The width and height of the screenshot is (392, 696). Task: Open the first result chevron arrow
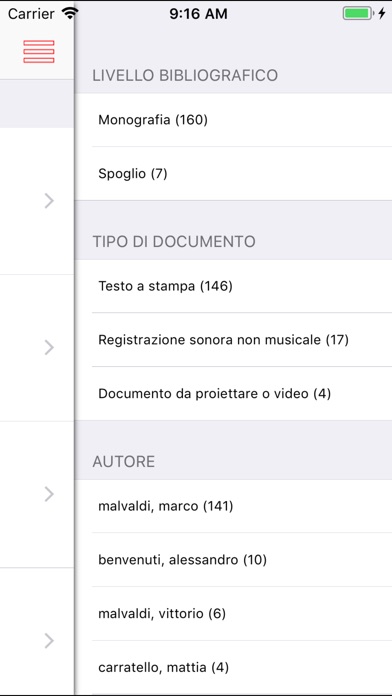click(x=49, y=201)
